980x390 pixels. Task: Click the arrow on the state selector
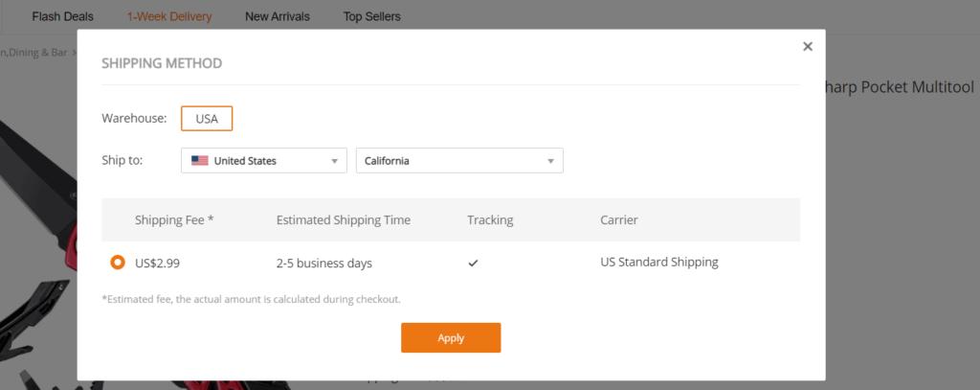pyautogui.click(x=550, y=161)
